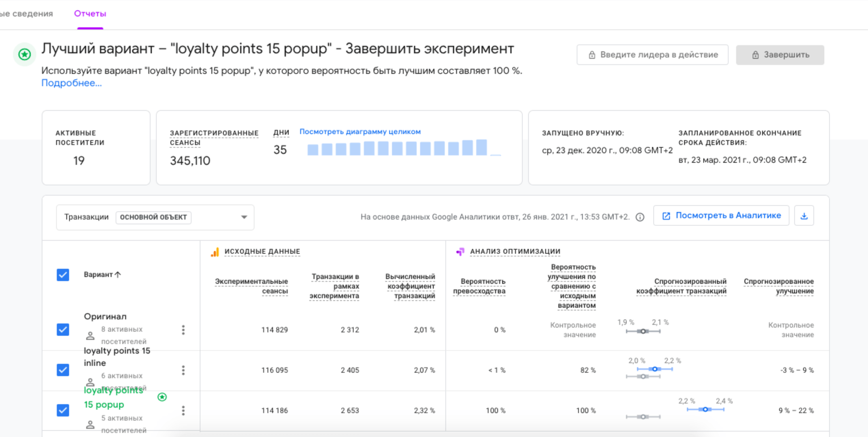Click the green star badge next to popup variant
The height and width of the screenshot is (437, 868).
coord(162,397)
